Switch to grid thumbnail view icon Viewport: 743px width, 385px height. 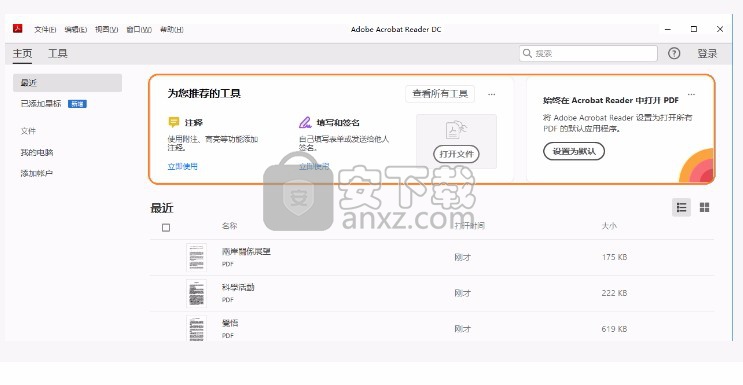pos(705,207)
